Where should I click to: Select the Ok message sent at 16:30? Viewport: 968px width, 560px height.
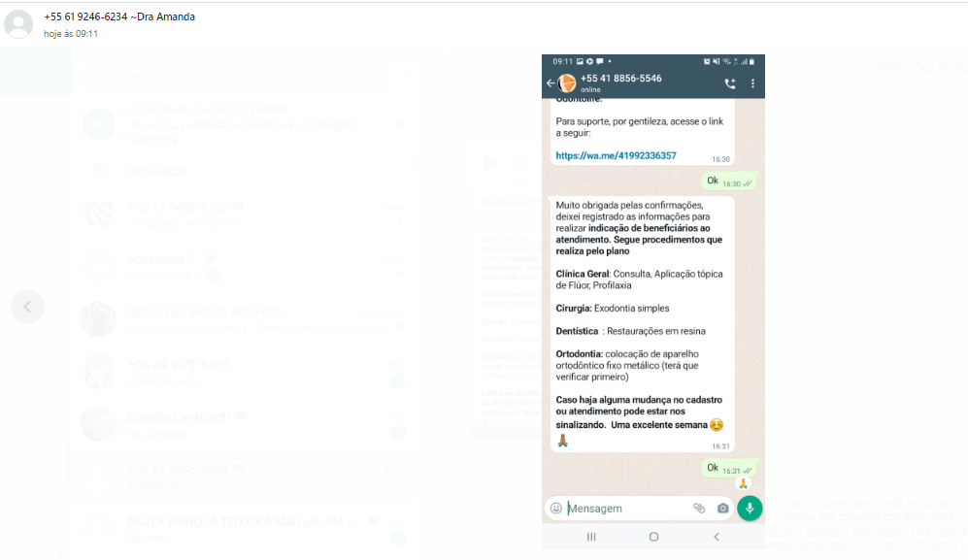tap(729, 181)
